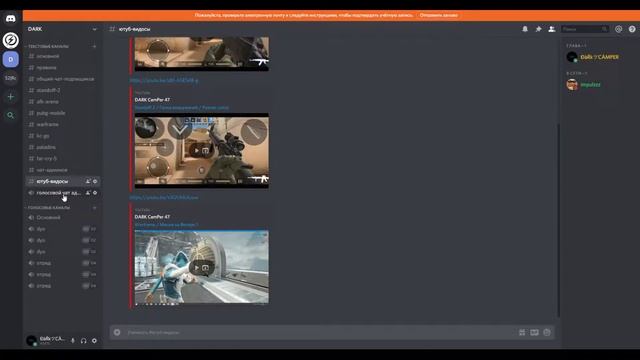Open the emoji picker in the message bar
This screenshot has height=360, width=640.
click(547, 332)
